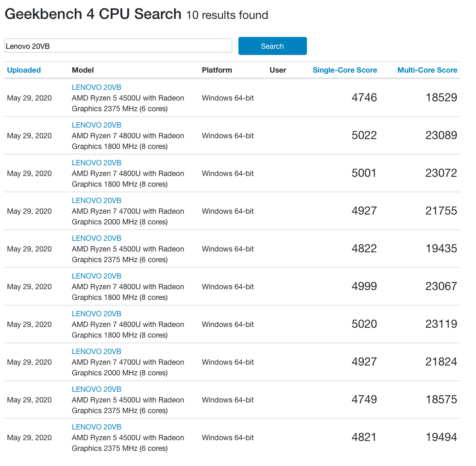476x466 pixels.
Task: Click the User column header
Action: [x=278, y=70]
